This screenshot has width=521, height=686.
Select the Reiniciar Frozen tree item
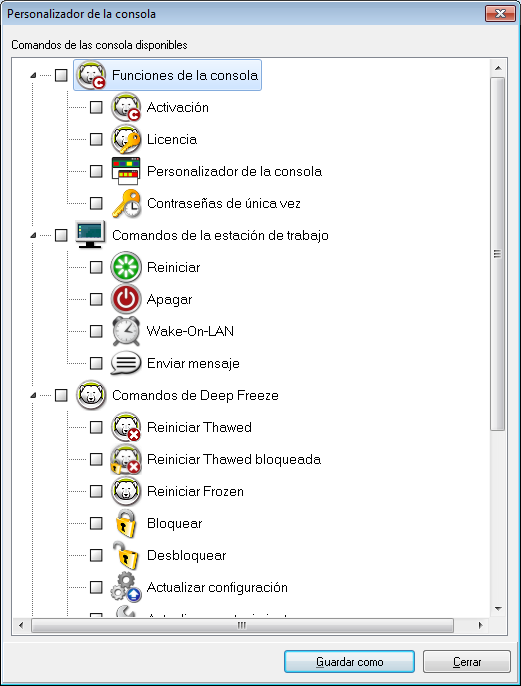click(x=195, y=491)
